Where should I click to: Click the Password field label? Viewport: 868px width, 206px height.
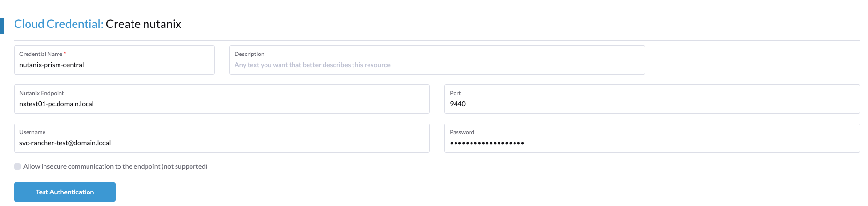point(462,132)
